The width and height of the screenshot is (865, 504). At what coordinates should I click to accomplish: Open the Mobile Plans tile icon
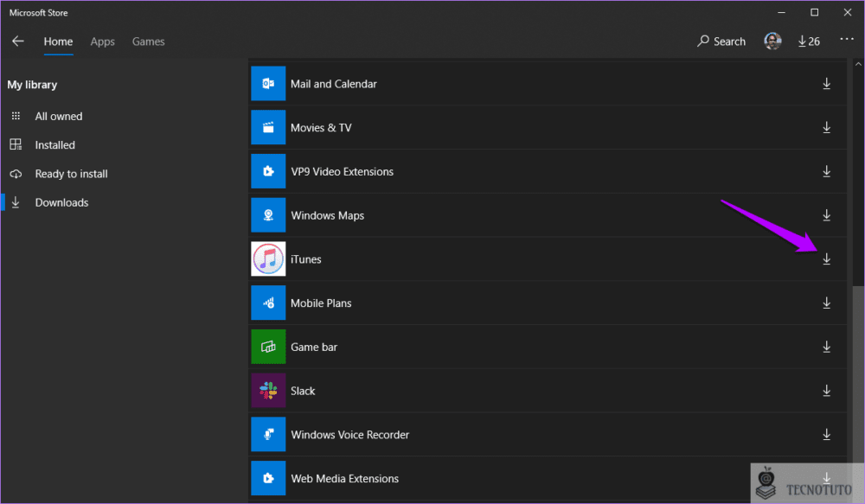tap(268, 303)
